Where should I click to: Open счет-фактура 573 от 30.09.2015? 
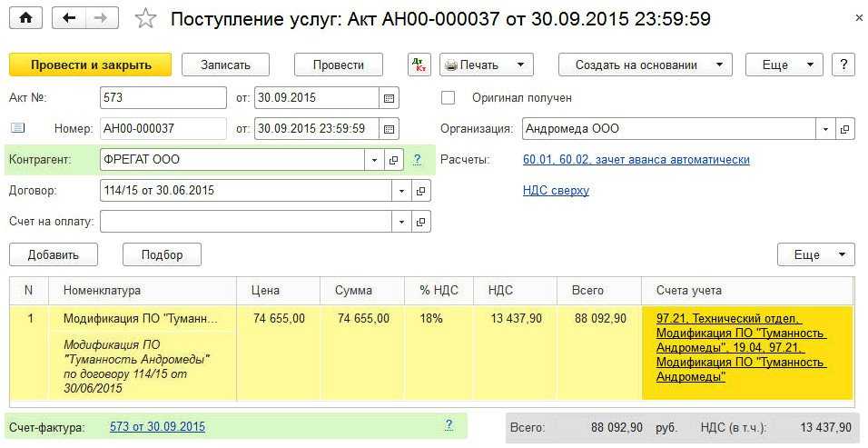(157, 426)
